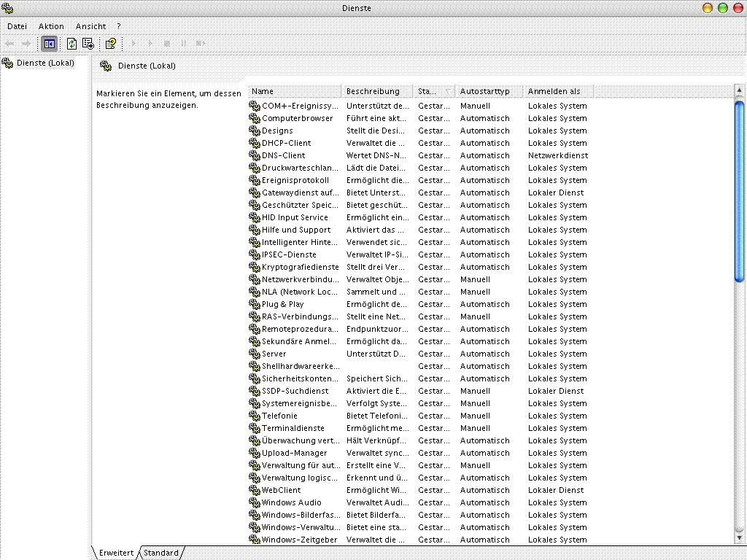Open the Ansicht menu
The height and width of the screenshot is (560, 747).
90,26
